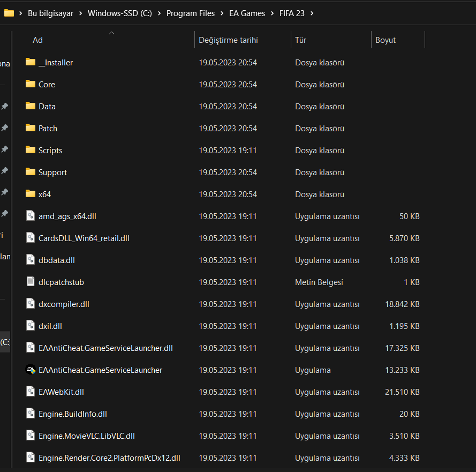Select the EAAntiCheat.GameServiceLauncher.dll file name

(x=105, y=348)
